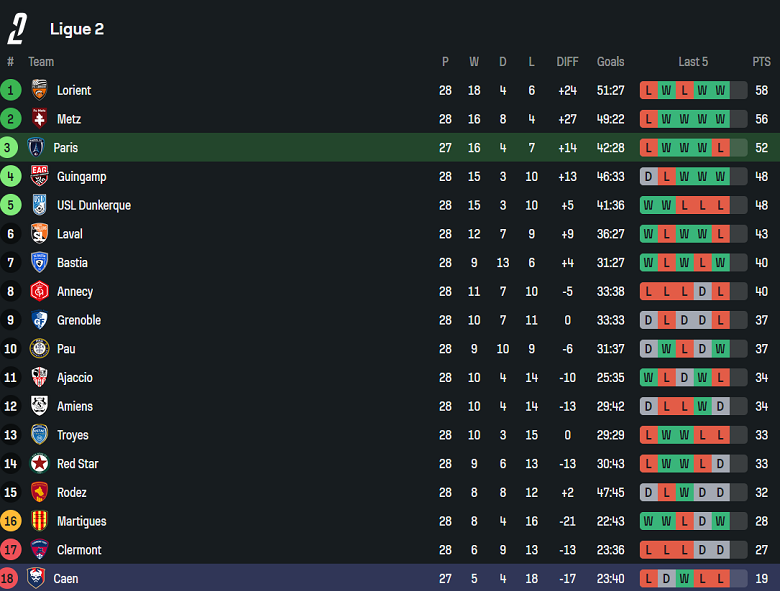
Task: Click the Bastia crest icon
Action: (x=39, y=262)
